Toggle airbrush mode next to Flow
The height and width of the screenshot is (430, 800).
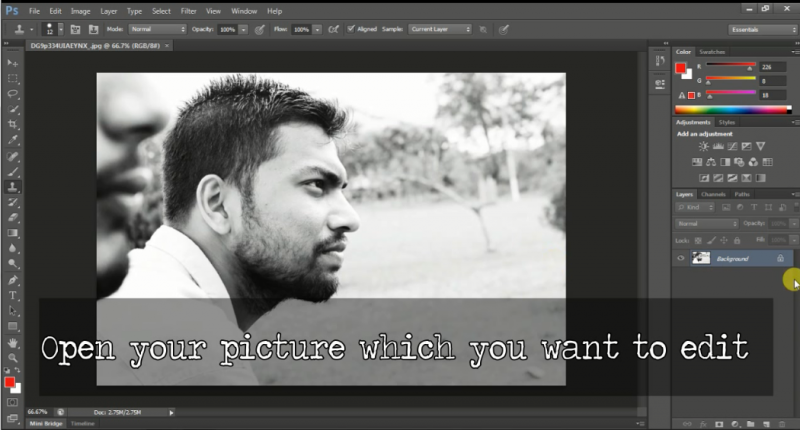[x=332, y=29]
